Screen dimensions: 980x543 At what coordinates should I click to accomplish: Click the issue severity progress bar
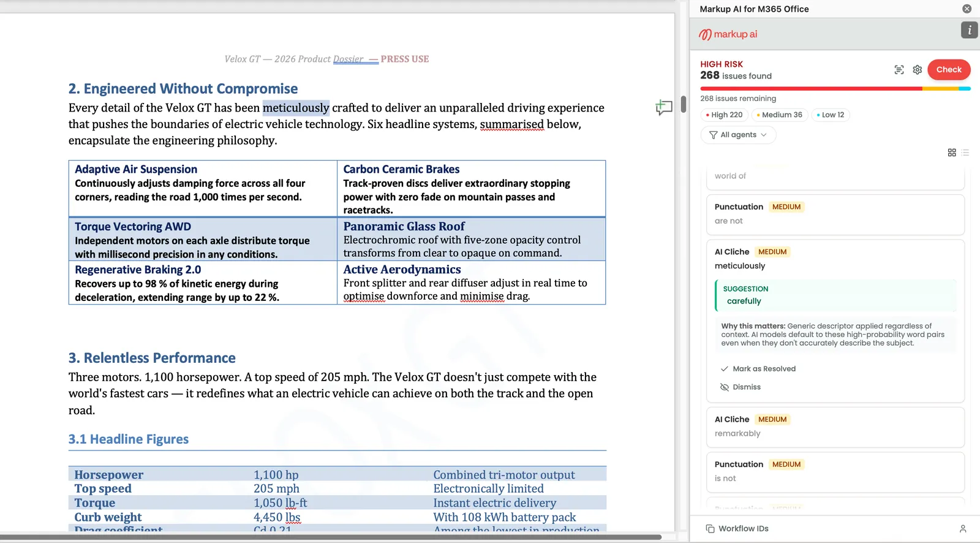tap(835, 89)
